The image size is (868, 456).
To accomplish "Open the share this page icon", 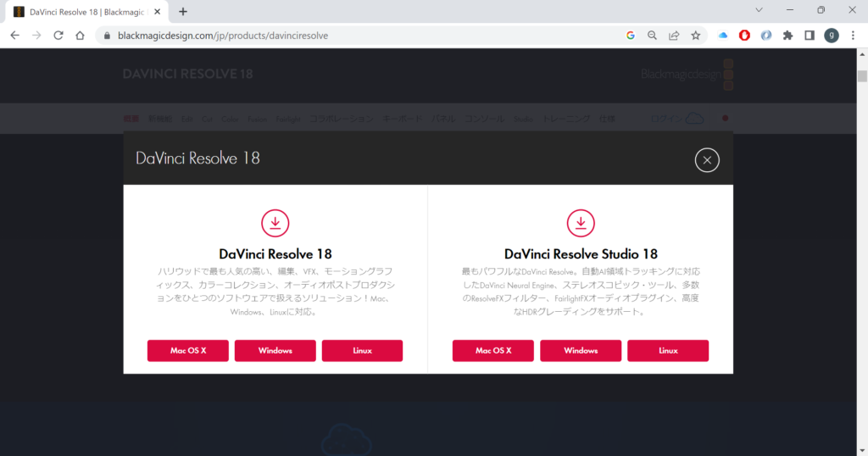I will 674,36.
